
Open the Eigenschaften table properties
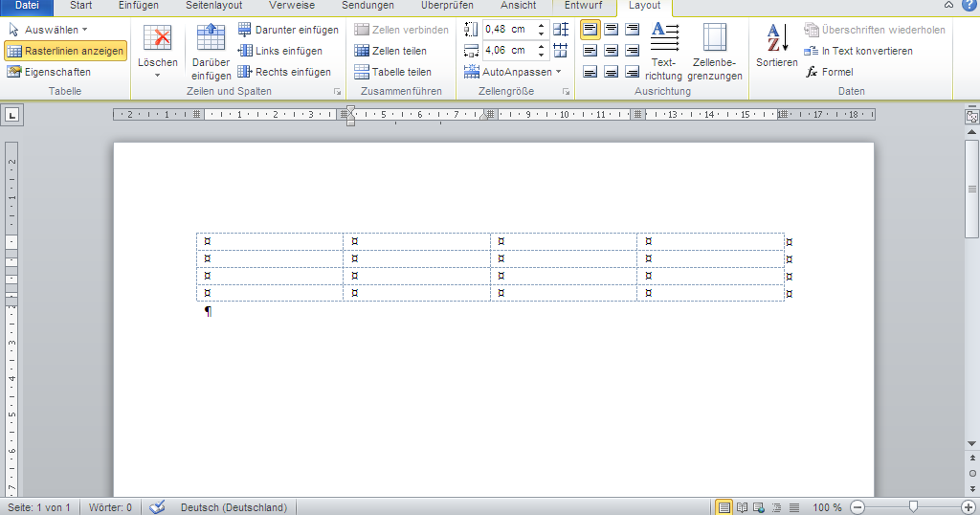tap(49, 72)
